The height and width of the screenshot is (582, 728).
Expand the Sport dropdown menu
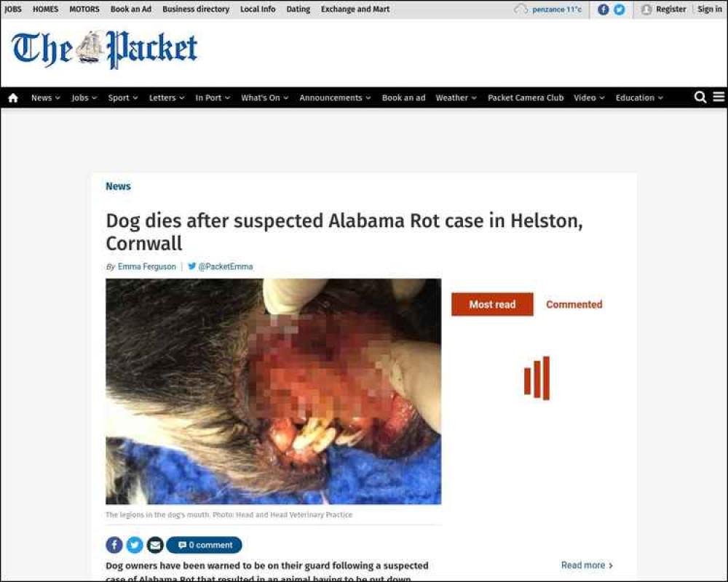tap(123, 98)
